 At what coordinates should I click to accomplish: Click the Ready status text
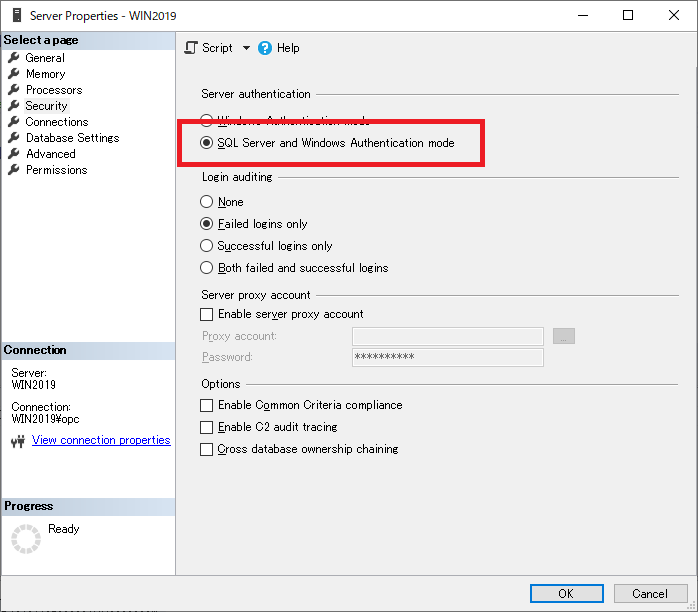tap(64, 529)
